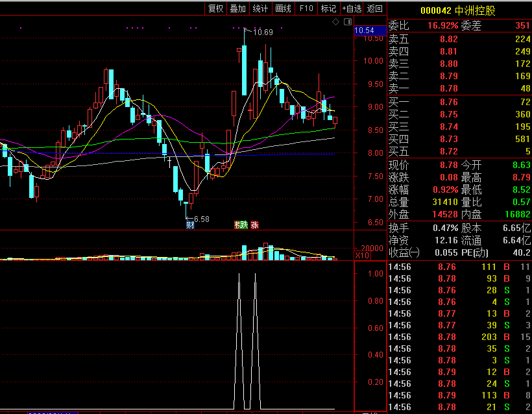
Task: Click the 现价 8.78 value
Action: pos(449,165)
